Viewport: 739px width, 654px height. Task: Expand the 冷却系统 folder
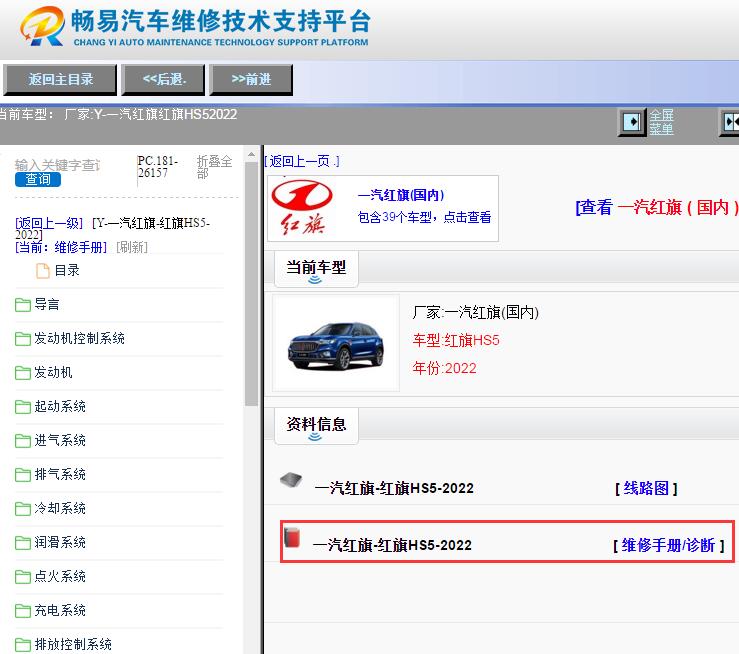(60, 508)
